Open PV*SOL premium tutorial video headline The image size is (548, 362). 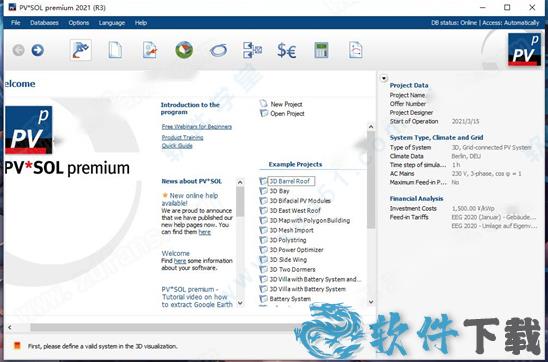pos(197,297)
